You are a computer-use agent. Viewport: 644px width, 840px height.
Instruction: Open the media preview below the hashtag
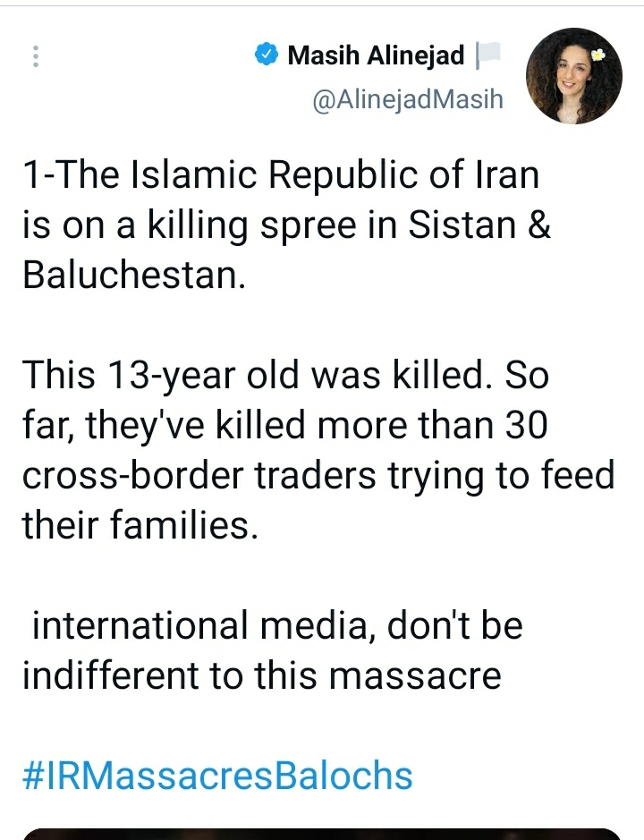(322, 834)
